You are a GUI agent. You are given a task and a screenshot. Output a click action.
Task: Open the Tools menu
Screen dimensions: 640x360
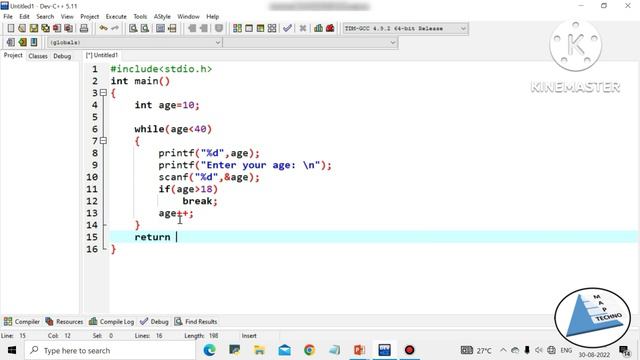click(140, 16)
